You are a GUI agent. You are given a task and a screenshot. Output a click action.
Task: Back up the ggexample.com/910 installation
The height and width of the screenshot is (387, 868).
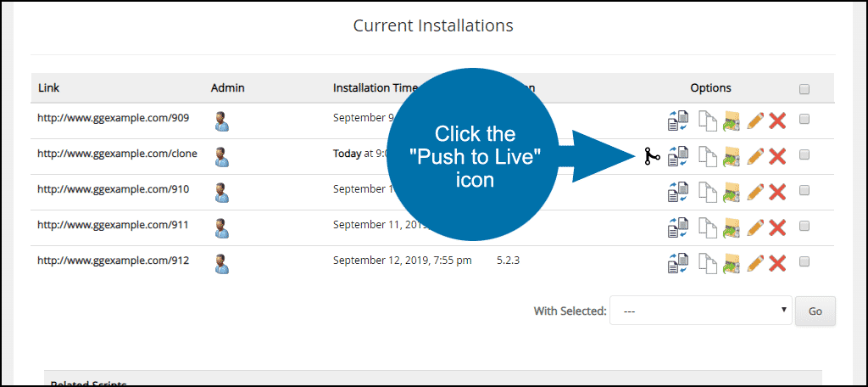coord(732,192)
